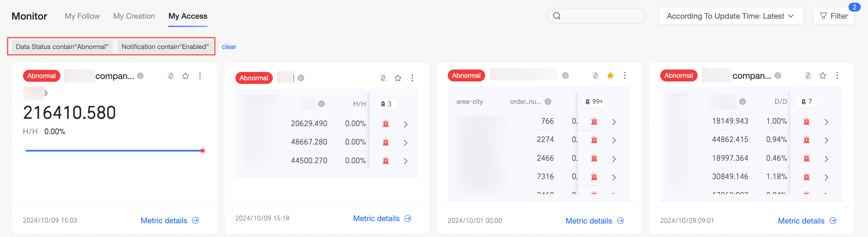The height and width of the screenshot is (237, 868).
Task: Expand the 766 row chevron
Action: [614, 122]
